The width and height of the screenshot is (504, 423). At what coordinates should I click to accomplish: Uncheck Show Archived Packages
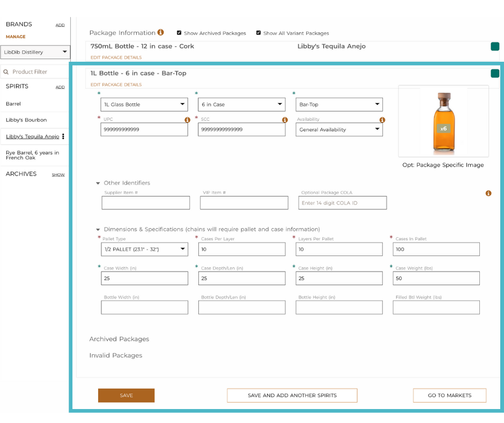[x=179, y=33]
